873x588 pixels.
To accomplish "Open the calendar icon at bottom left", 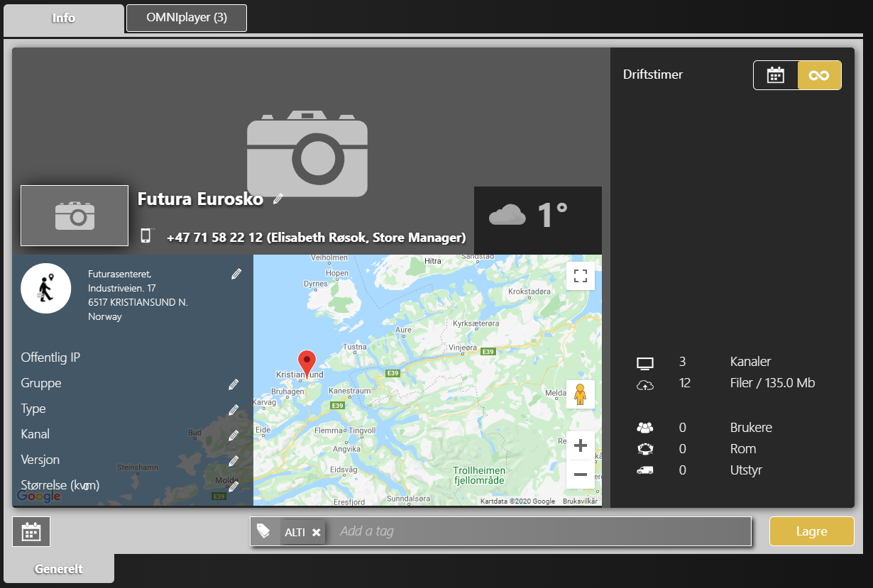I will [31, 531].
